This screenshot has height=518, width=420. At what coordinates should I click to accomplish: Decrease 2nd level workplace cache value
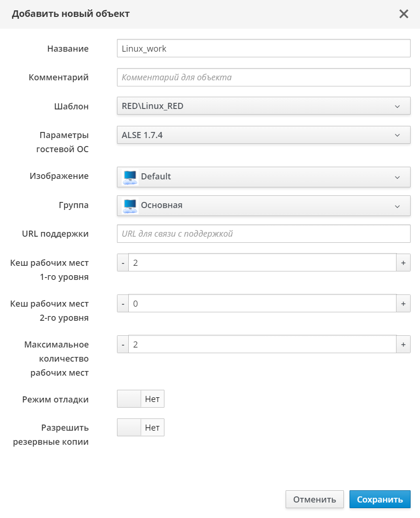tap(123, 304)
